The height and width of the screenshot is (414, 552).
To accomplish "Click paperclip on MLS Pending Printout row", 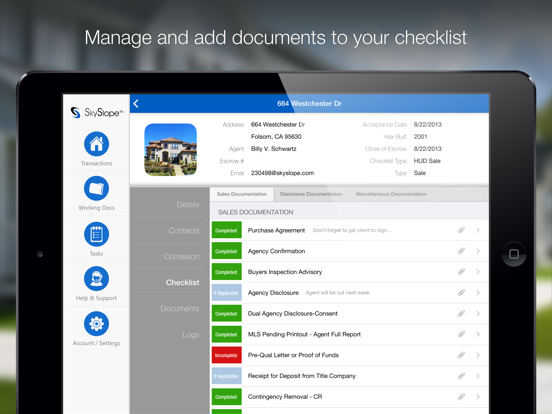I will (461, 334).
